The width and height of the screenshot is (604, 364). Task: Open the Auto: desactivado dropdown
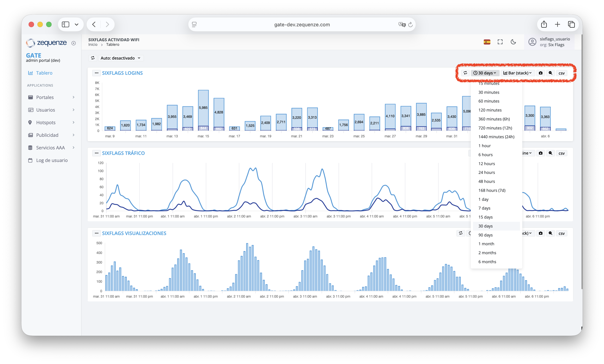point(120,58)
